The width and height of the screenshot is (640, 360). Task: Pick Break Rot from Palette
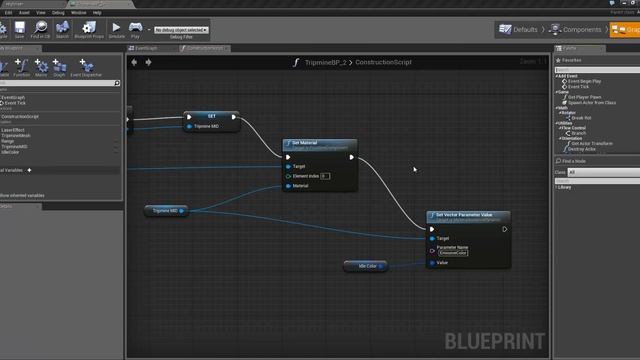click(x=581, y=118)
